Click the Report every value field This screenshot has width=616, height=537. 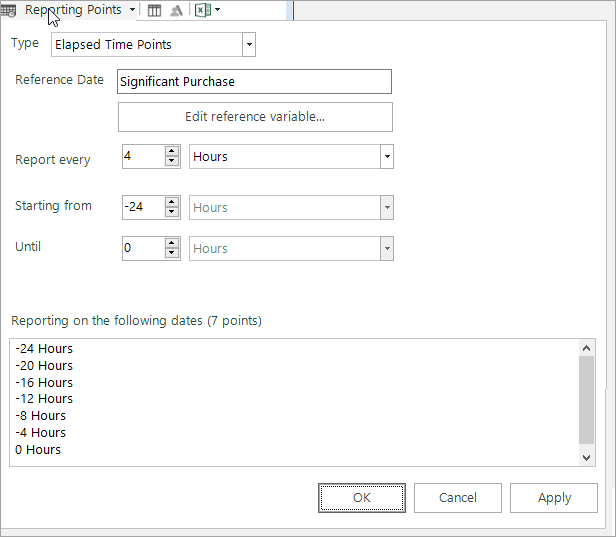[143, 156]
